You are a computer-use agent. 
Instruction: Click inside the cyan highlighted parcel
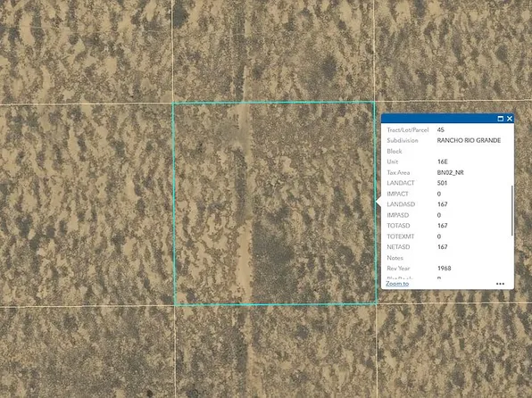click(x=275, y=203)
